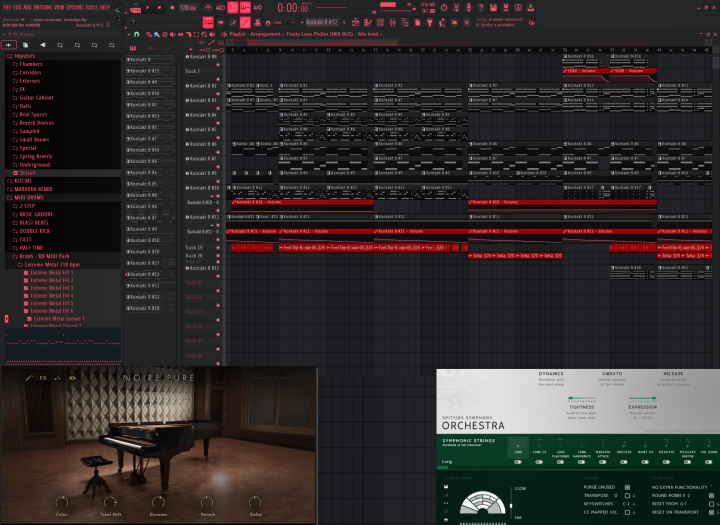The height and width of the screenshot is (525, 720).
Task: Click the Export download icon
Action: 530,7
